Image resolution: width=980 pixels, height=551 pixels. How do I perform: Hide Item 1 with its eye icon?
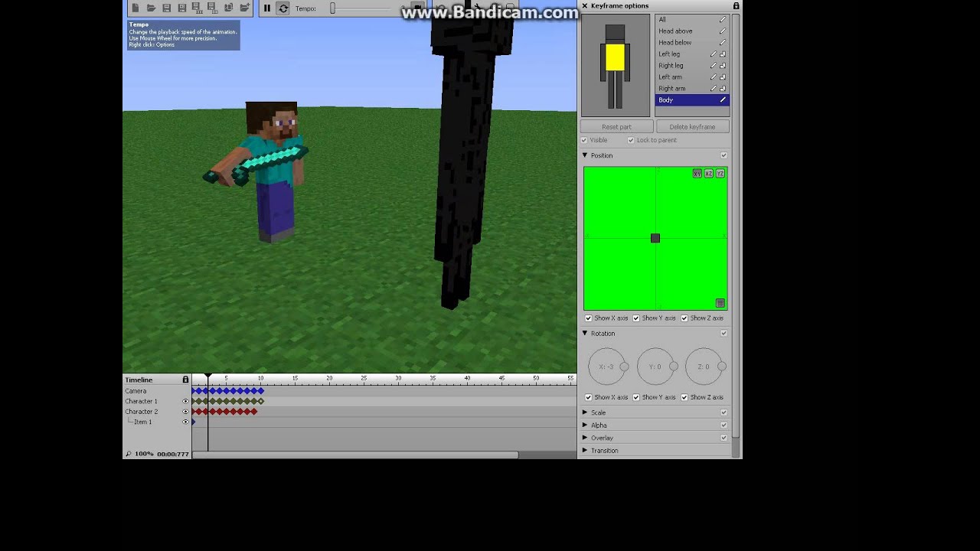pyautogui.click(x=185, y=422)
